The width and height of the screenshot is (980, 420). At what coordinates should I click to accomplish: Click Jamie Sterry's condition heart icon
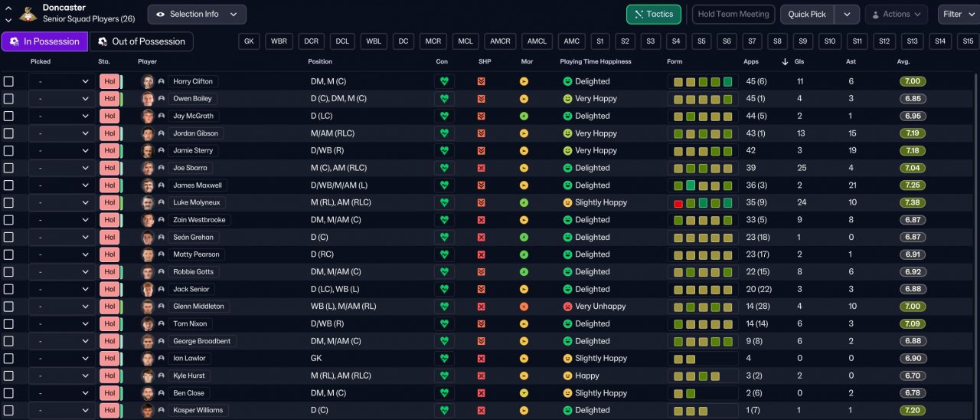point(444,151)
